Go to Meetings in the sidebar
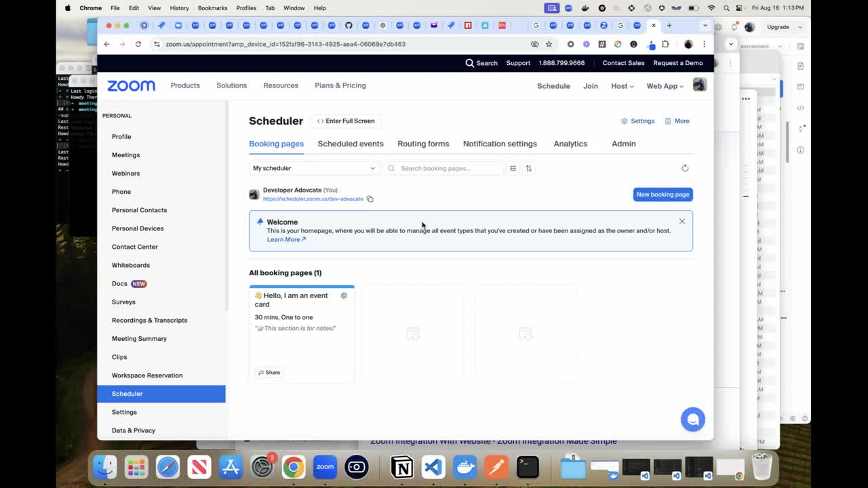Screen dimensions: 868x488 (x=125, y=155)
